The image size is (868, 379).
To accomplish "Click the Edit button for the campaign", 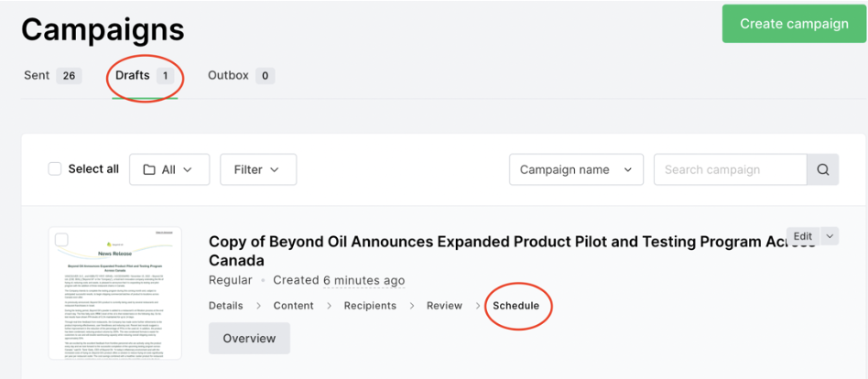I will (x=802, y=236).
